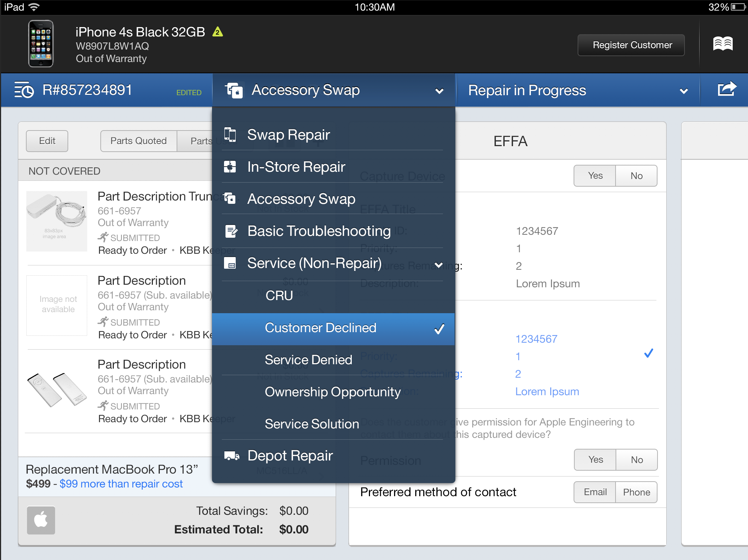This screenshot has height=560, width=748.
Task: Tap serial number W8907L8W1AQ
Action: [x=112, y=46]
